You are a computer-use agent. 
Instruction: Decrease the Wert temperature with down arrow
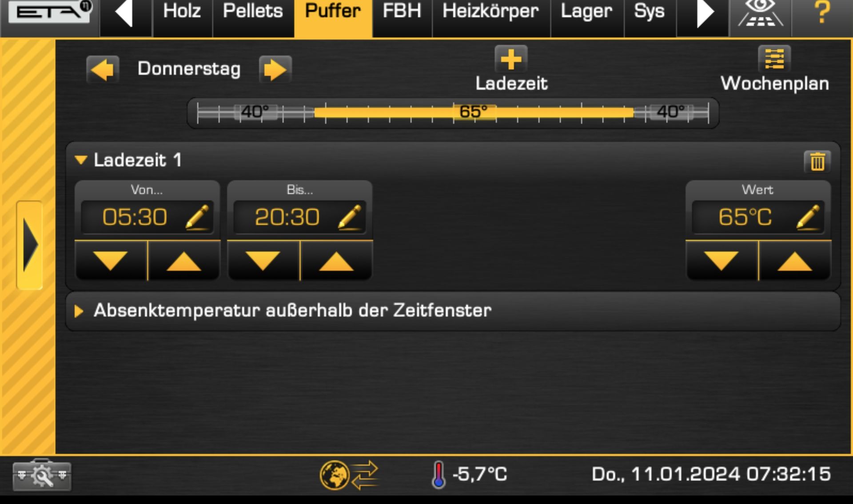point(721,261)
